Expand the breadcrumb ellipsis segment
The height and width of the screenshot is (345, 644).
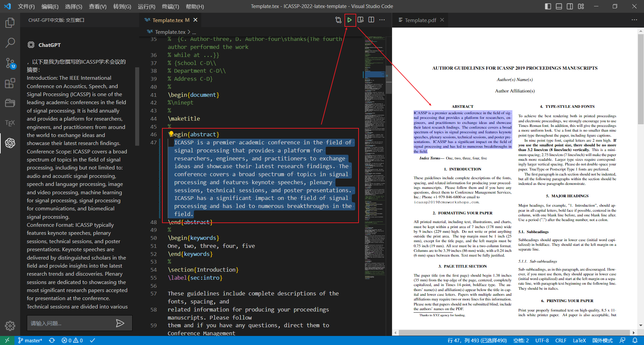click(194, 32)
